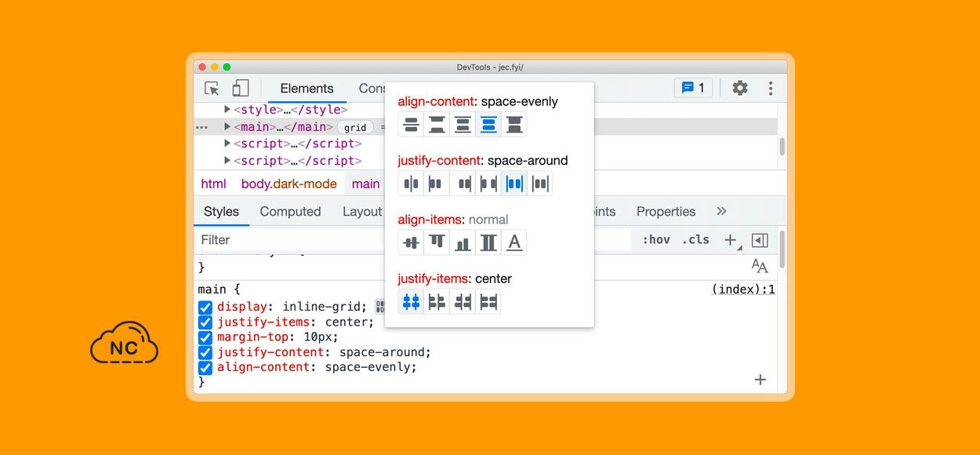Select justify-items start icon
The image size is (980, 455).
[x=437, y=301]
